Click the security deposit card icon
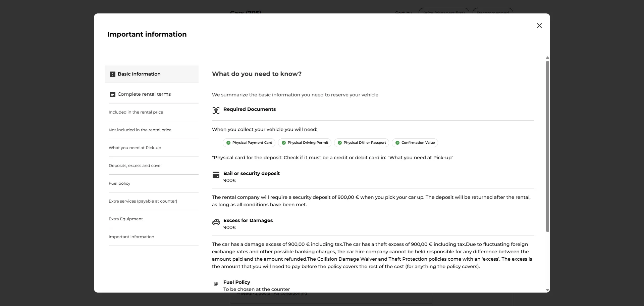The image size is (644, 306). (x=216, y=175)
